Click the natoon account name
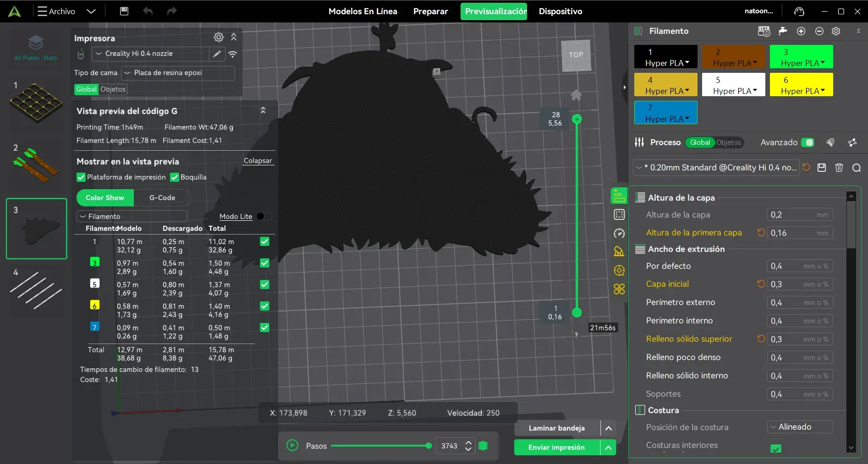The height and width of the screenshot is (464, 868). pyautogui.click(x=759, y=11)
